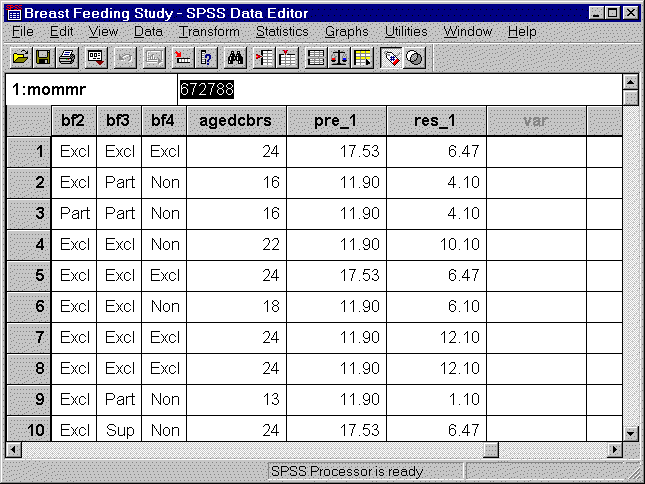Click the Find binoculars icon
The image size is (645, 484).
[x=236, y=57]
